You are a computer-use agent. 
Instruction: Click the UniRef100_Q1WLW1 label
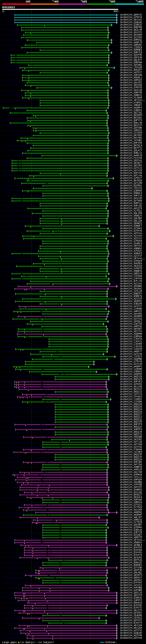(131, 22)
